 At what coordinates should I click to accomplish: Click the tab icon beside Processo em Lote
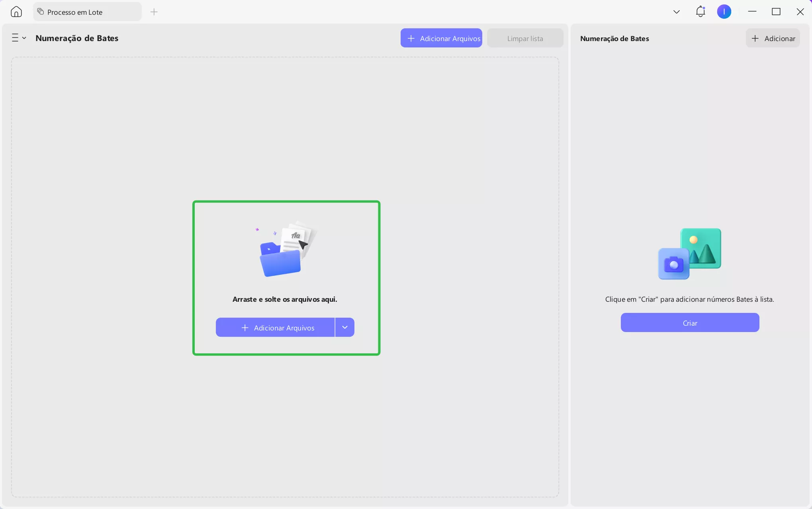pyautogui.click(x=41, y=12)
